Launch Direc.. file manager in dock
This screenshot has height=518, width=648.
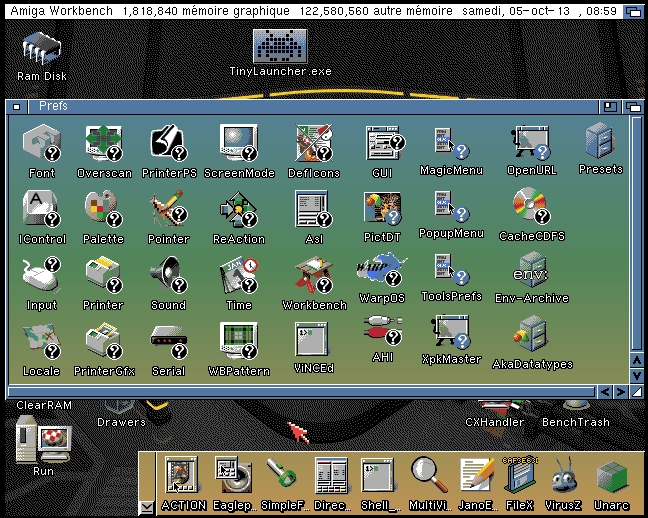[x=331, y=475]
